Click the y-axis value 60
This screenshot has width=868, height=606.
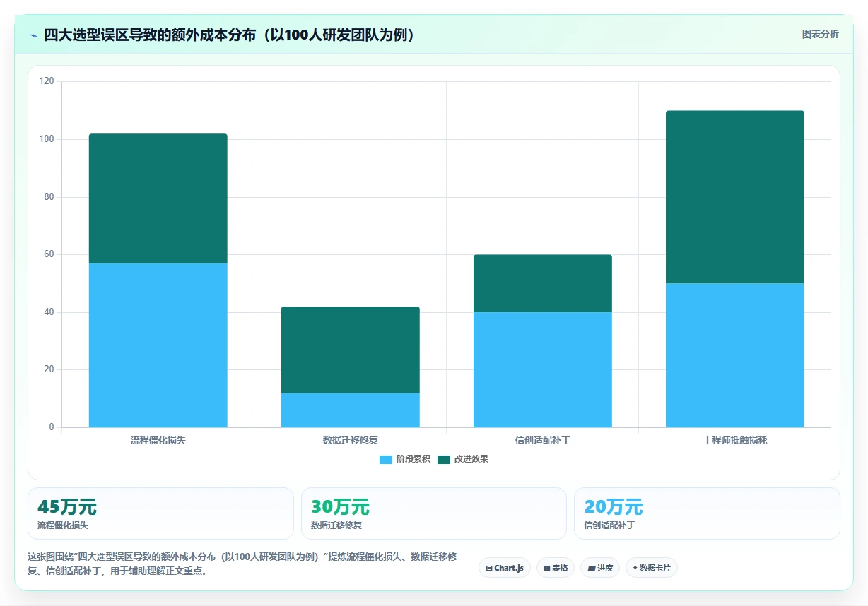click(x=49, y=254)
